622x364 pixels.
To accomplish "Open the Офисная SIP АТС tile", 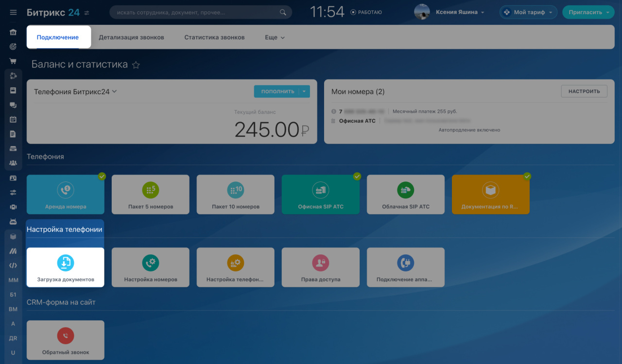I will coord(321,195).
